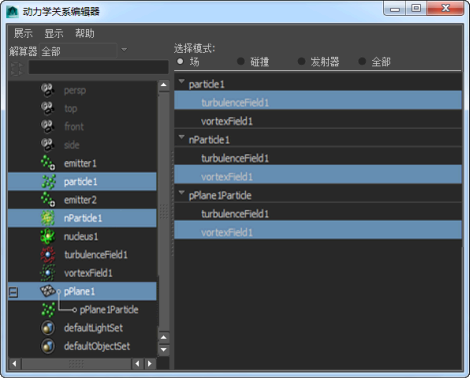Click the Maya application icon in title bar
The image size is (470, 378).
pos(12,12)
